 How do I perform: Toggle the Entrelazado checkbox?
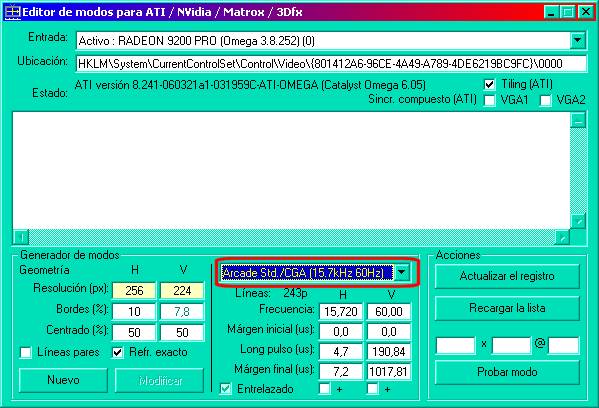tap(226, 389)
